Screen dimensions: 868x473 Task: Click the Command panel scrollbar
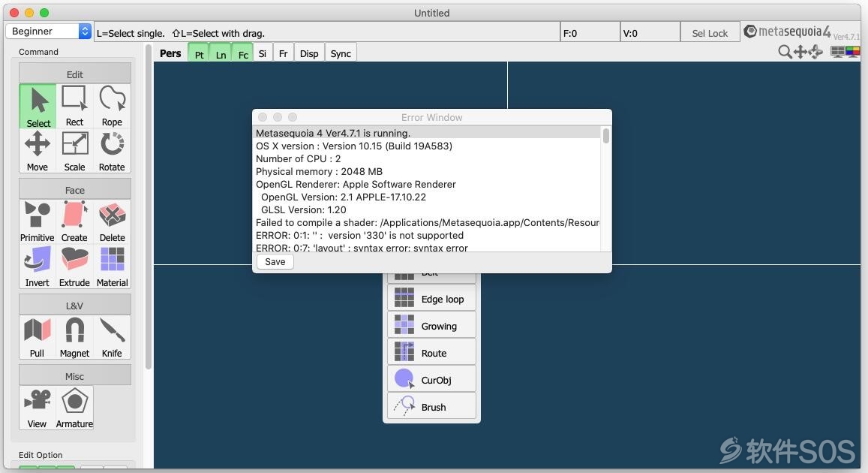click(x=148, y=208)
